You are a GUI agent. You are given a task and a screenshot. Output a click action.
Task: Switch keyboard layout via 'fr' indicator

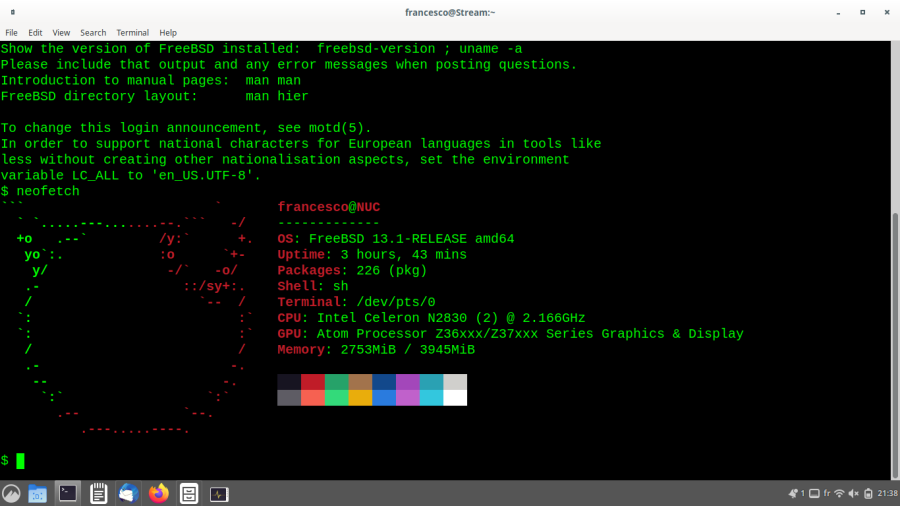(x=827, y=493)
